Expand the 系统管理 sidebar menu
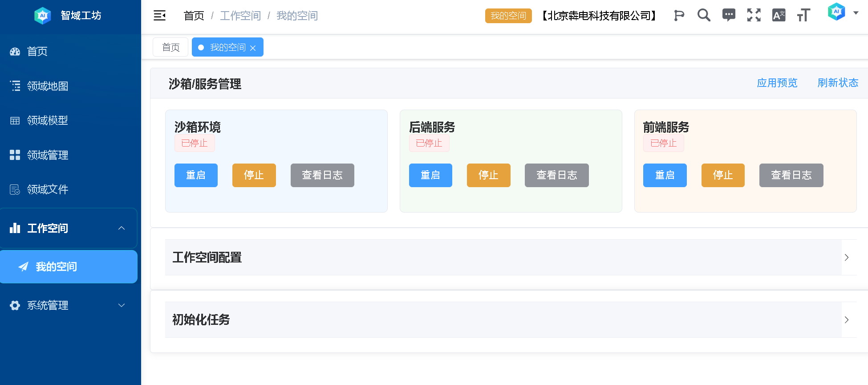This screenshot has width=868, height=385. (122, 305)
